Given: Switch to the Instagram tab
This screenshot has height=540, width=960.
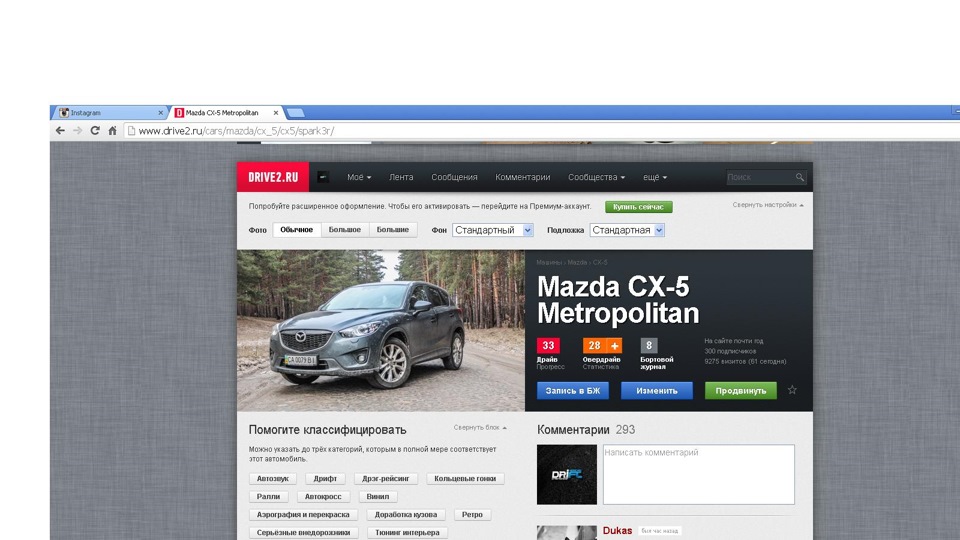Looking at the screenshot, I should [108, 113].
